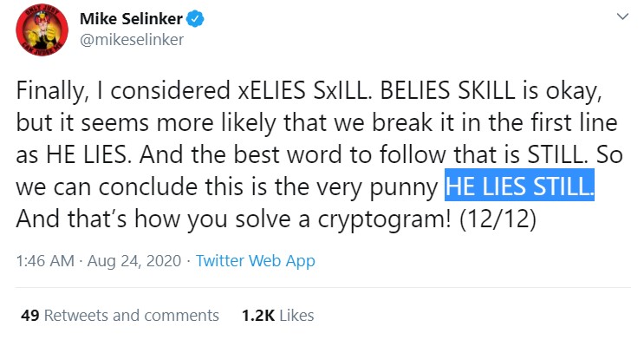Viewport: 644px width, 340px height.
Task: Click the 1.2K likes count number
Action: (x=258, y=316)
